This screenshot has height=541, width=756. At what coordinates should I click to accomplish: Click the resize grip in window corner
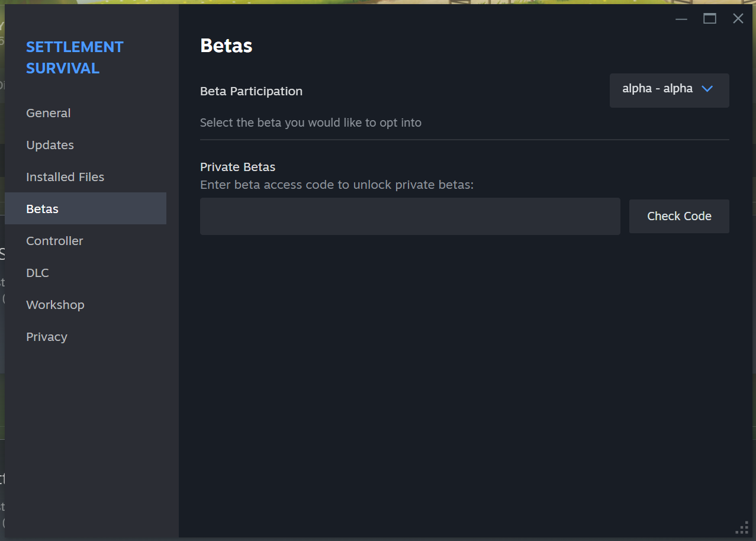point(742,528)
